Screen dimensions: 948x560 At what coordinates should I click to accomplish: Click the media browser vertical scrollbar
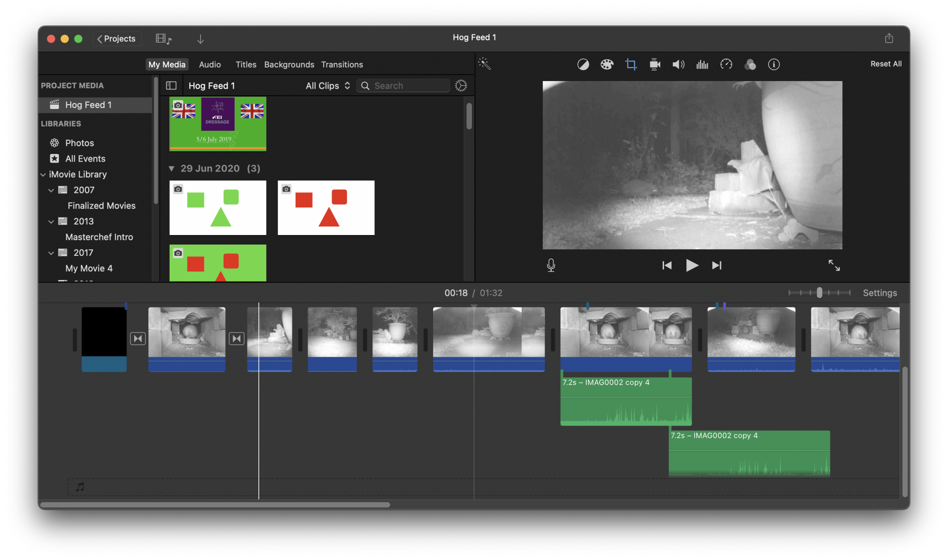(469, 116)
